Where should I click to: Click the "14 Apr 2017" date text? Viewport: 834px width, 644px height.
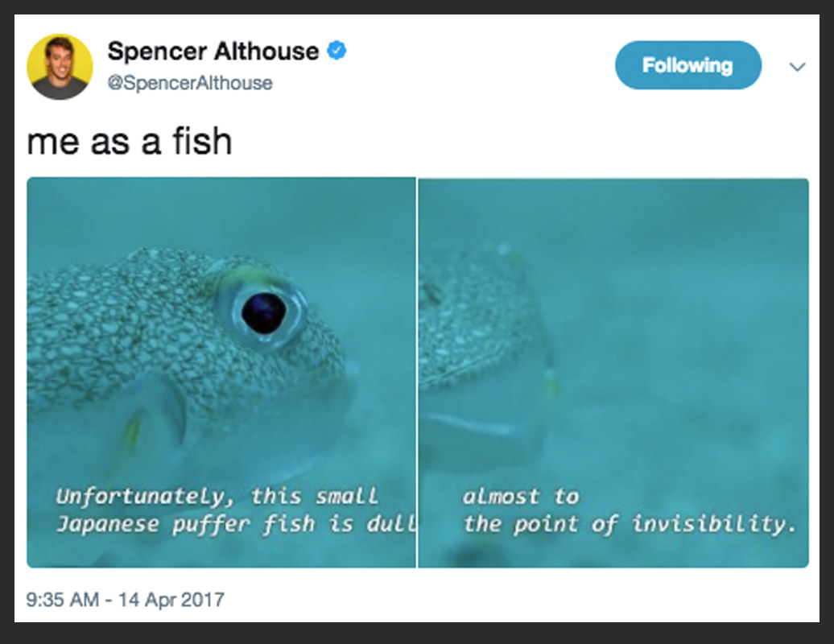pyautogui.click(x=171, y=600)
